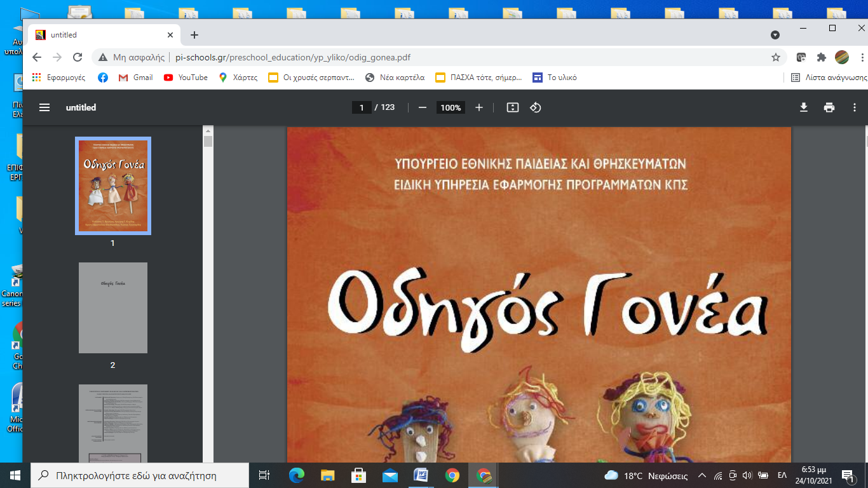Viewport: 868px width, 488px height.
Task: Expand the system tray hidden icons chevron
Action: pyautogui.click(x=702, y=475)
